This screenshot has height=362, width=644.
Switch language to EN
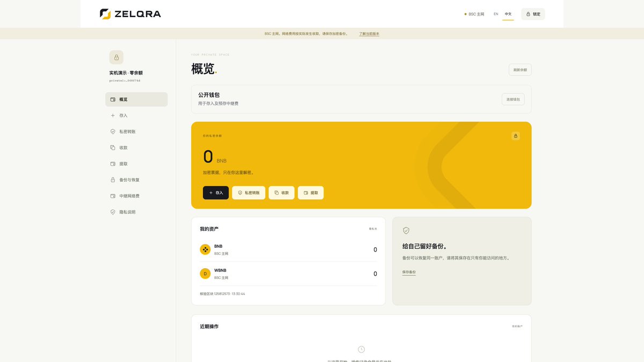(x=496, y=14)
